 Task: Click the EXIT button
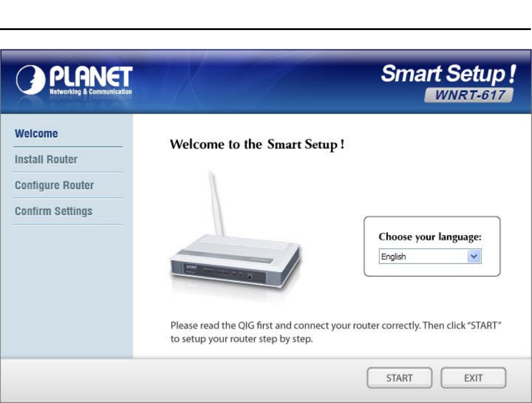click(473, 378)
